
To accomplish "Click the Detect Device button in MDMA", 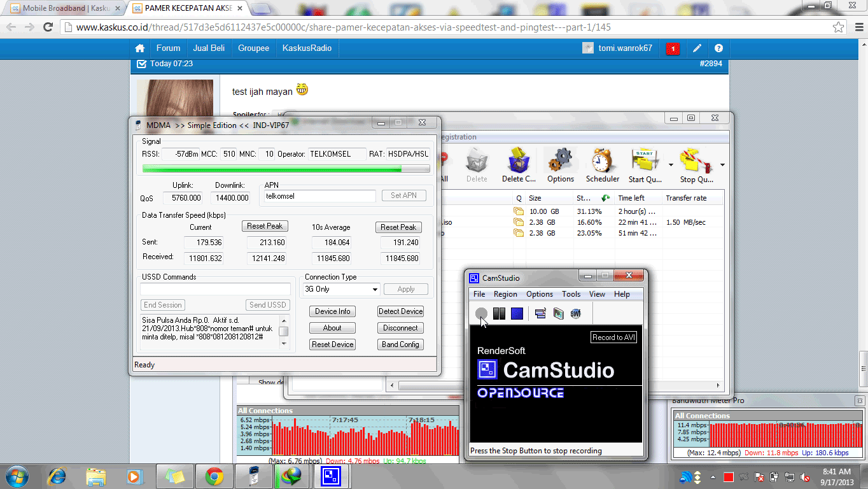I will click(x=400, y=311).
